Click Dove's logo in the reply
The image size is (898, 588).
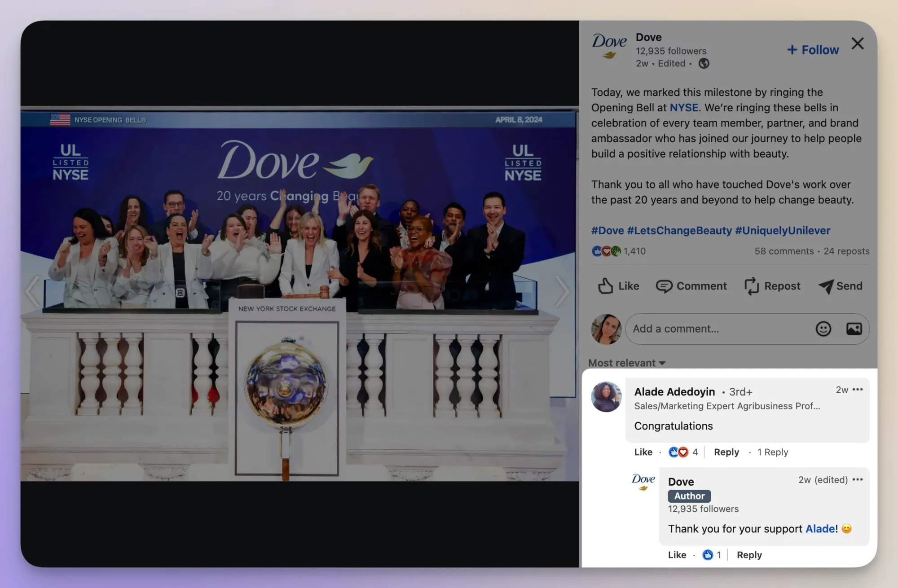tap(643, 482)
